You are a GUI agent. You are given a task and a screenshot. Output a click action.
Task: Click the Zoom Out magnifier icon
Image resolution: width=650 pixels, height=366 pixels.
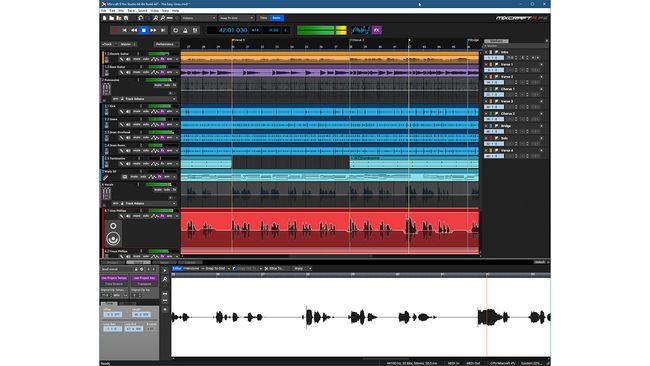tap(162, 18)
